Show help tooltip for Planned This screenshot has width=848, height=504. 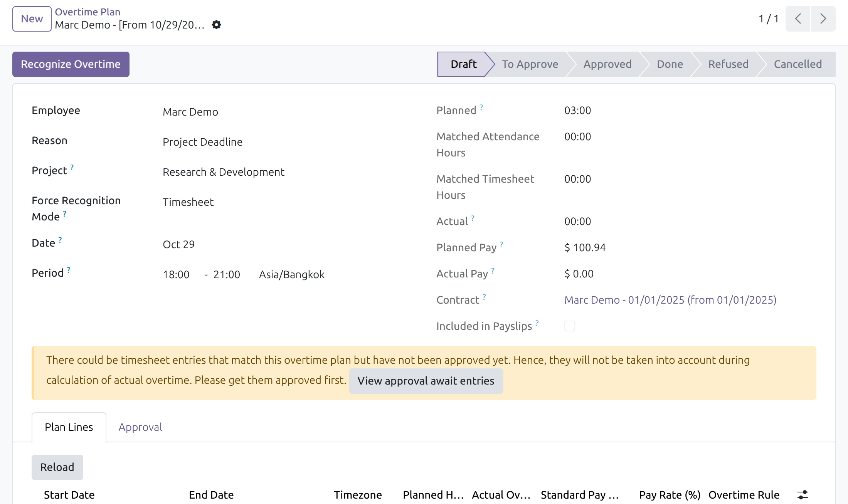481,108
